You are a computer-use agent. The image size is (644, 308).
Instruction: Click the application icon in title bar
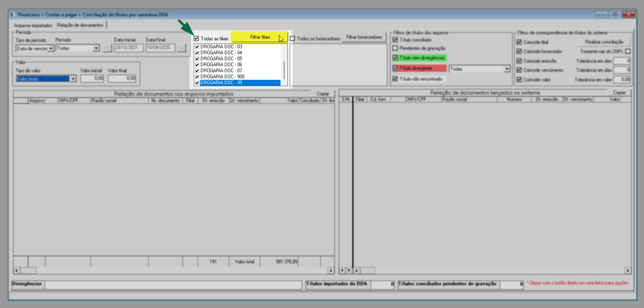[13, 14]
